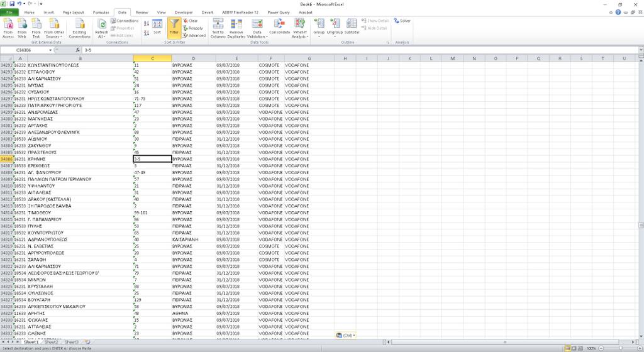Click the Zoom Out minus button
The width and height of the screenshot is (644, 352).
pyautogui.click(x=601, y=348)
